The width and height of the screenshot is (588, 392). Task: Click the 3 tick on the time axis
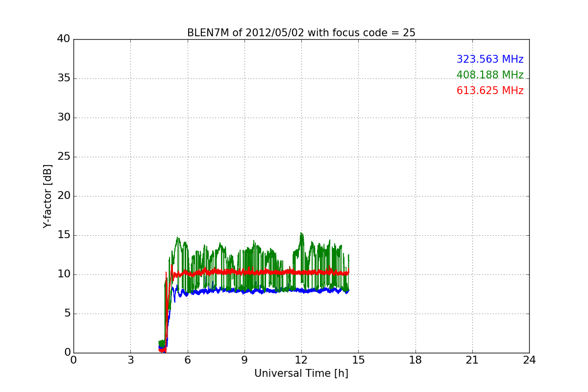click(130, 360)
